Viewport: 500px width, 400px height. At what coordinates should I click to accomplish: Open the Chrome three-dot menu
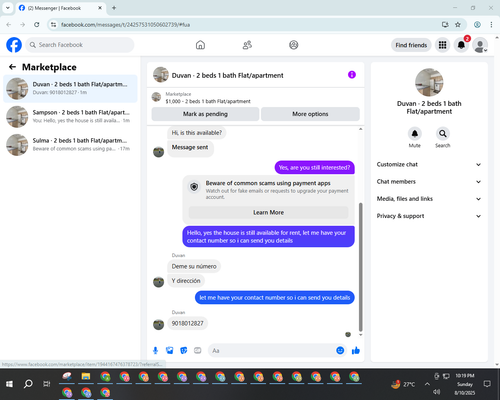coord(491,24)
